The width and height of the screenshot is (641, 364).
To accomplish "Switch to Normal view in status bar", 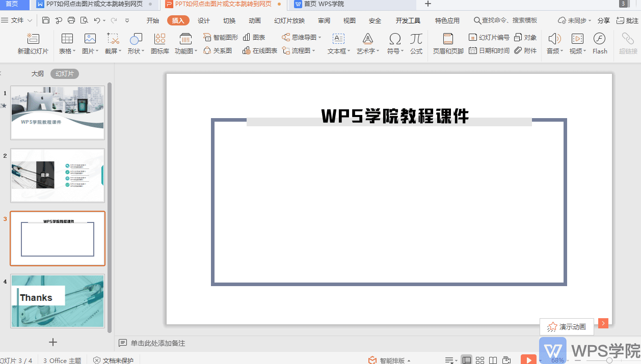I will coord(466,360).
